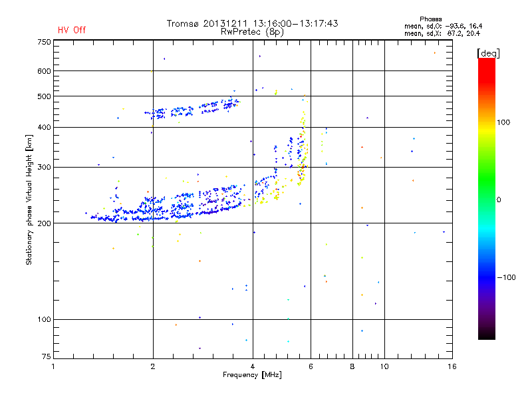Click the x-axis label '6'
The height and width of the screenshot is (399, 532).
coord(311,366)
